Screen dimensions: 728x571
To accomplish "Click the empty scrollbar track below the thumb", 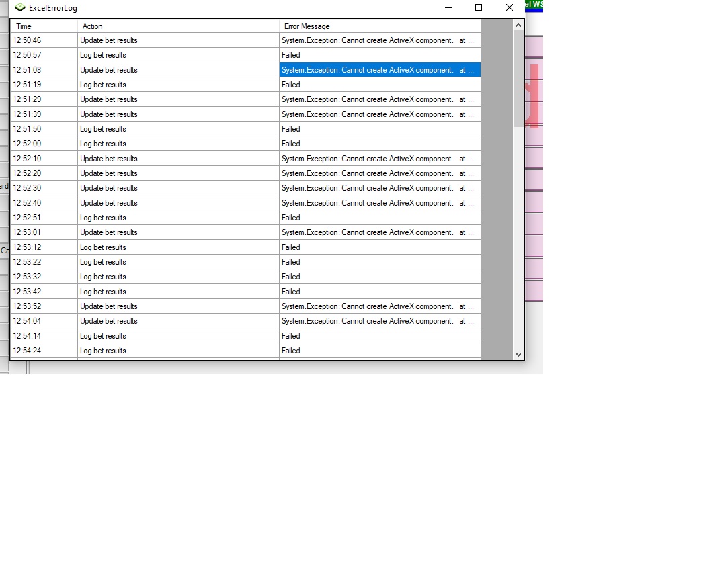I will [x=518, y=235].
